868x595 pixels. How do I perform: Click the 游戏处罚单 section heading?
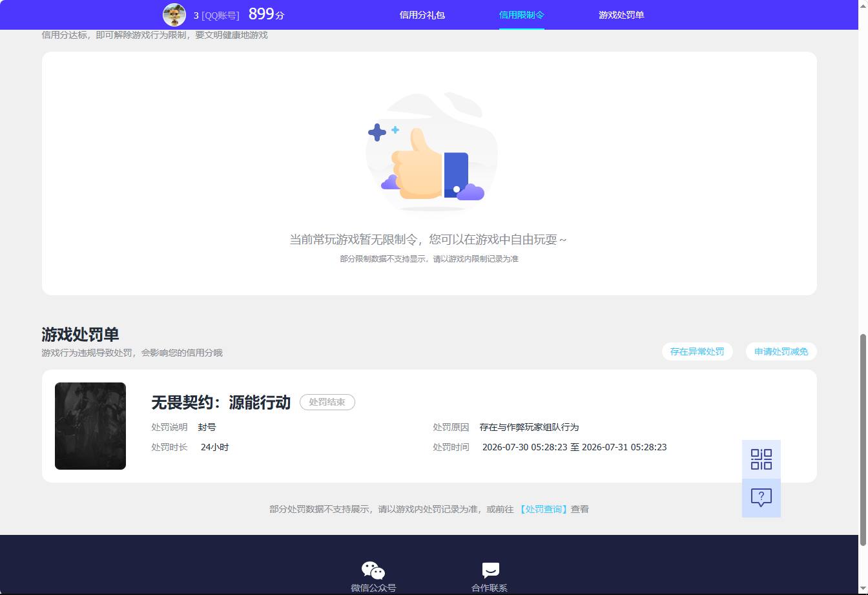coord(80,335)
